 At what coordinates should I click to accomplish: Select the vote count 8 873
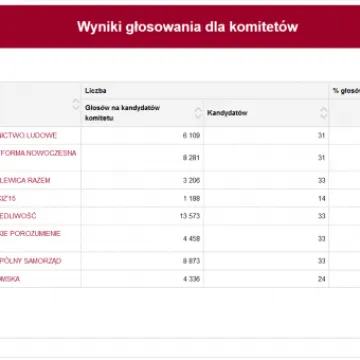tap(191, 261)
